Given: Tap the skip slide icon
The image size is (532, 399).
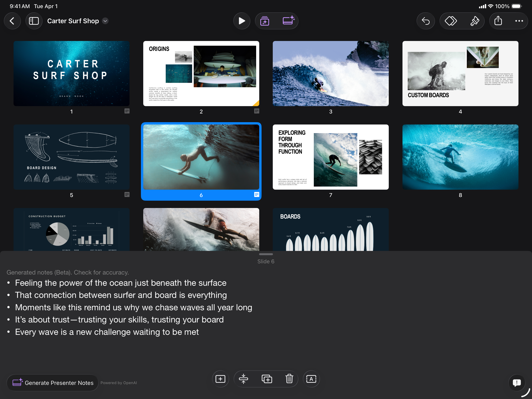Looking at the screenshot, I should coord(243,379).
